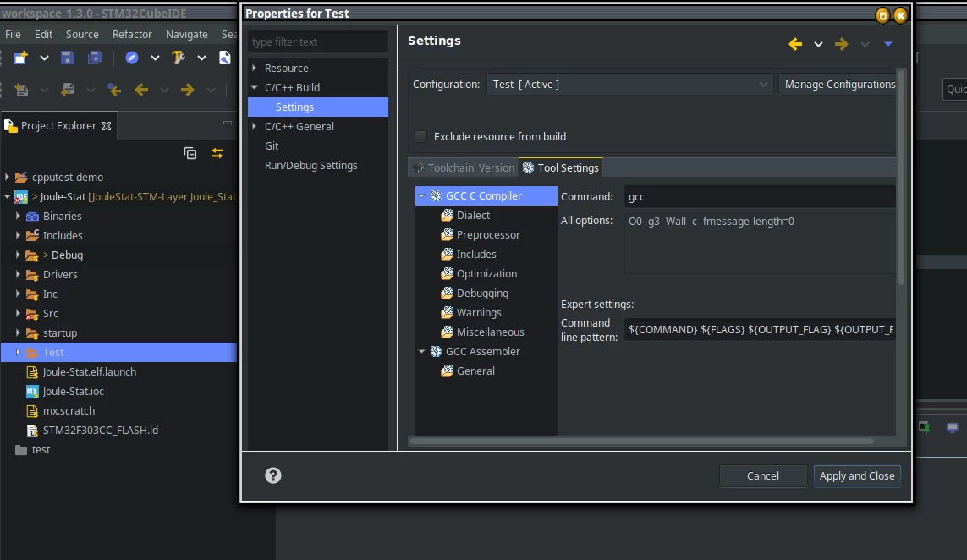967x560 pixels.
Task: Click the Command line pattern field
Action: [760, 330]
